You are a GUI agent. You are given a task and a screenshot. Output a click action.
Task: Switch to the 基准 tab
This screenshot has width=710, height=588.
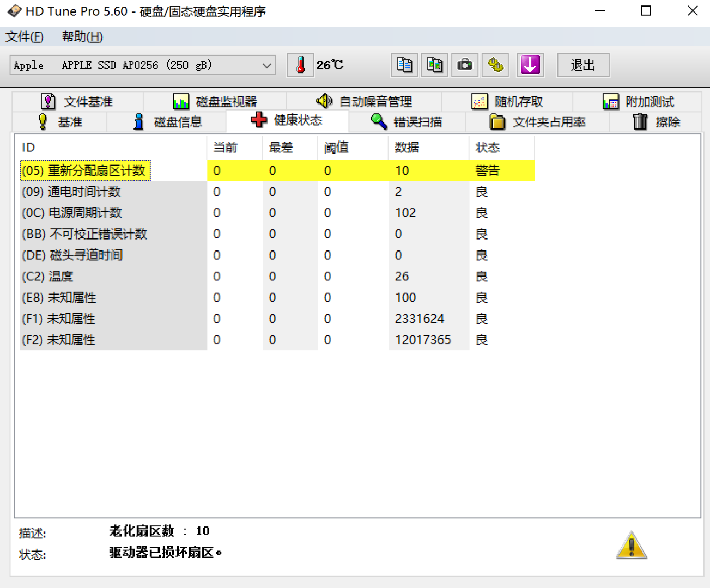[59, 122]
